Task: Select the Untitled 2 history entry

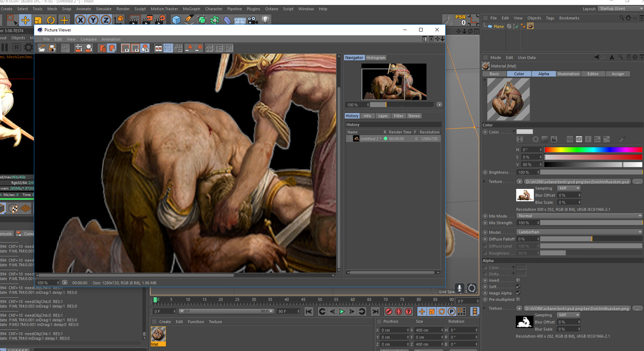Action: (393, 139)
